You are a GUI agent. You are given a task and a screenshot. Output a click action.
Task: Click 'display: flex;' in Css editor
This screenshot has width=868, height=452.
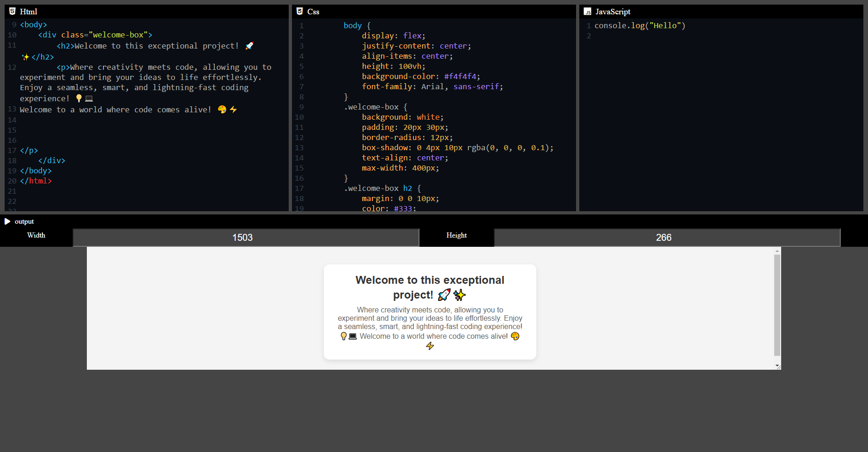[394, 36]
